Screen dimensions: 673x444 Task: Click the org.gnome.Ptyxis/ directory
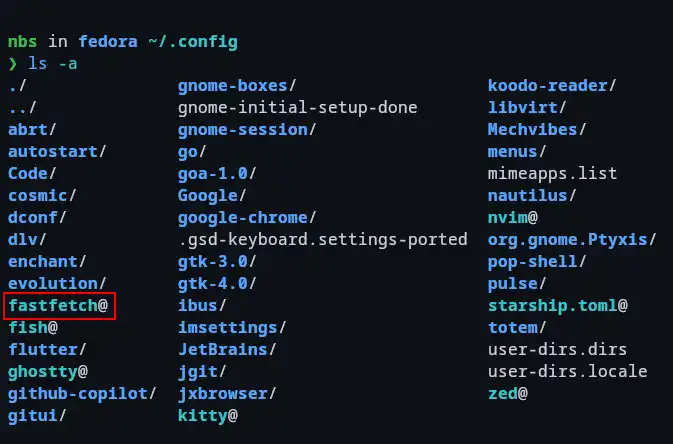pos(572,239)
